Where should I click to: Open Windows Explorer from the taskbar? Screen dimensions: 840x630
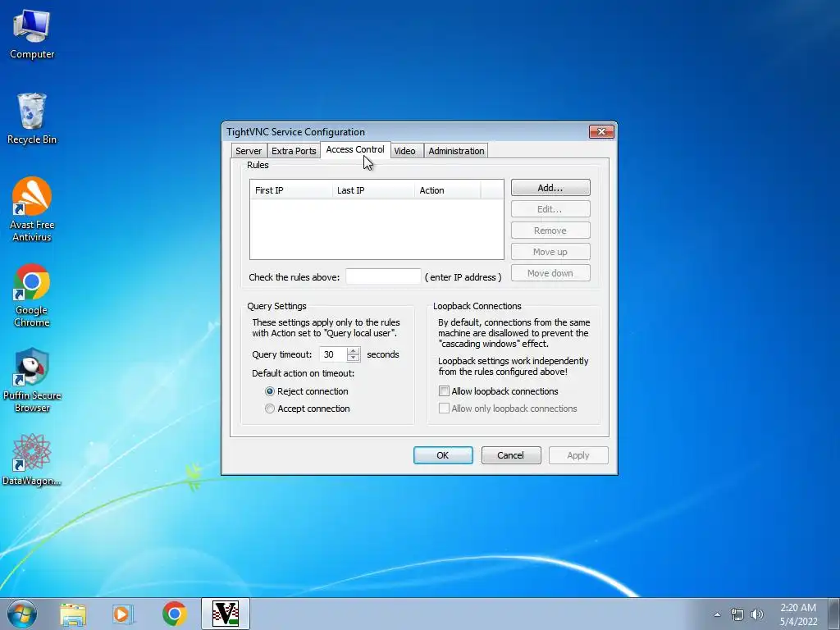pyautogui.click(x=73, y=614)
